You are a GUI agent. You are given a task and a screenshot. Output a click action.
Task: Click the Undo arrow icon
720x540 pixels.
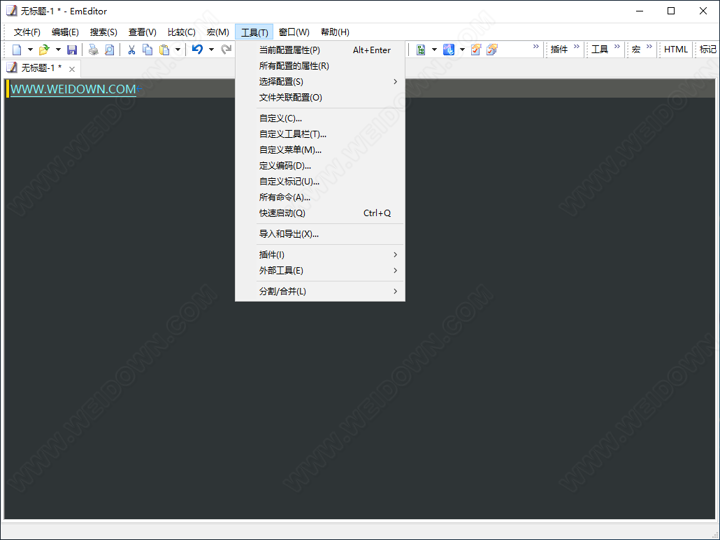[x=197, y=50]
